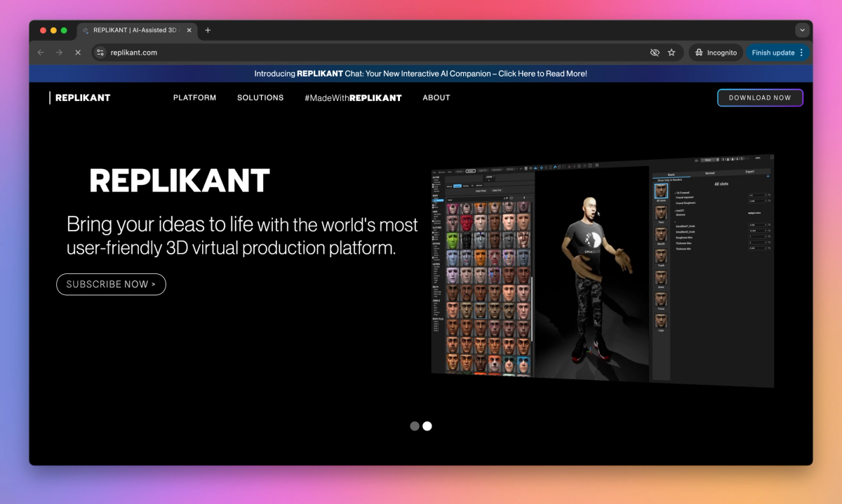Select the second carousel slide dot

(x=427, y=425)
